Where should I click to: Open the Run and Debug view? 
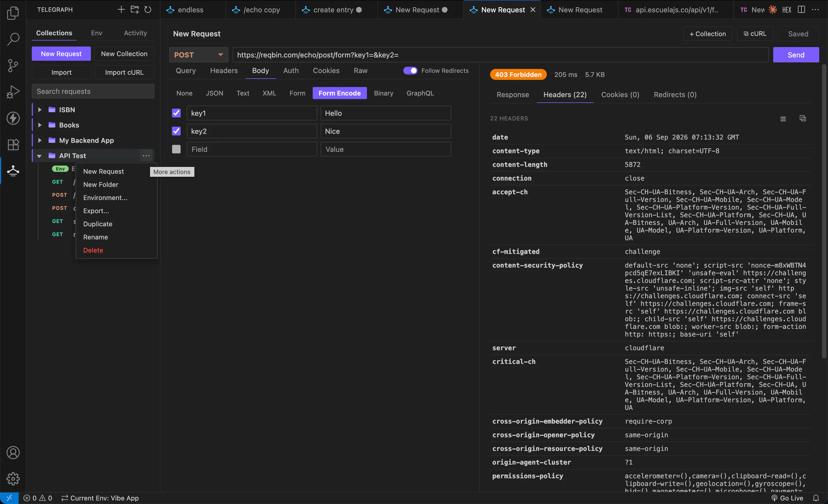(x=13, y=92)
